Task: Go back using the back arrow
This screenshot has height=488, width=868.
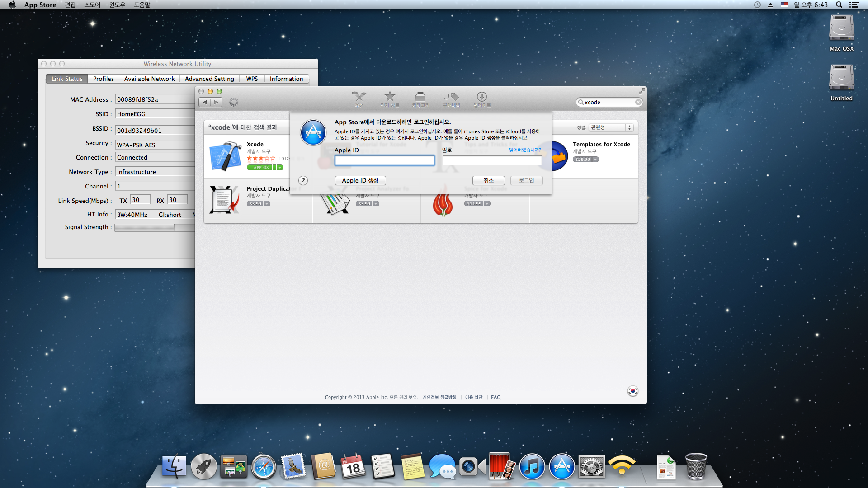Action: click(205, 102)
